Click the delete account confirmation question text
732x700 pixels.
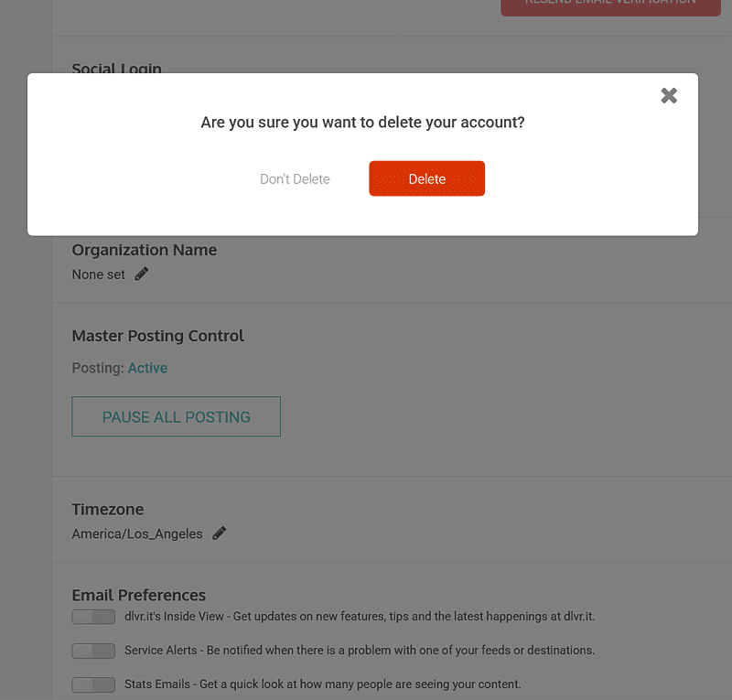pyautogui.click(x=362, y=123)
